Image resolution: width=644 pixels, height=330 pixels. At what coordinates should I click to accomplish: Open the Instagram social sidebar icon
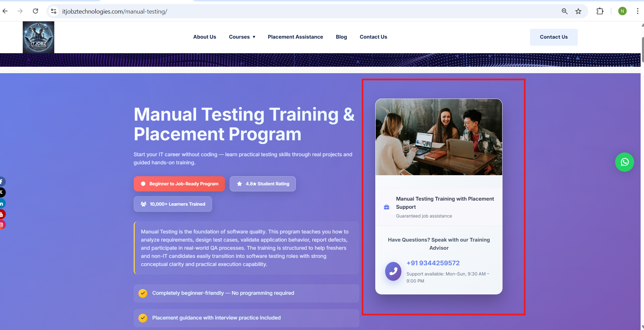[2, 225]
